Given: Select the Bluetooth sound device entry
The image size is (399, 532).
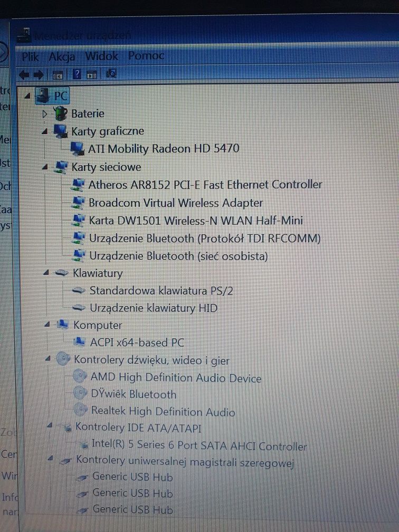Looking at the screenshot, I should coord(134,394).
